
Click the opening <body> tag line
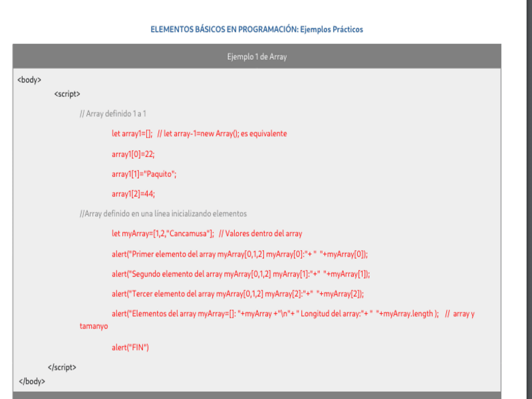click(29, 80)
